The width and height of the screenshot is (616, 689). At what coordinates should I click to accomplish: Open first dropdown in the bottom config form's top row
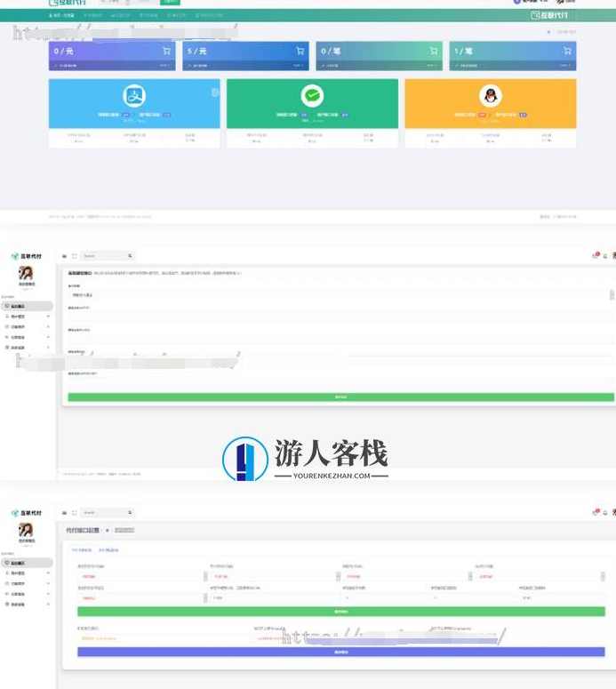point(142,576)
